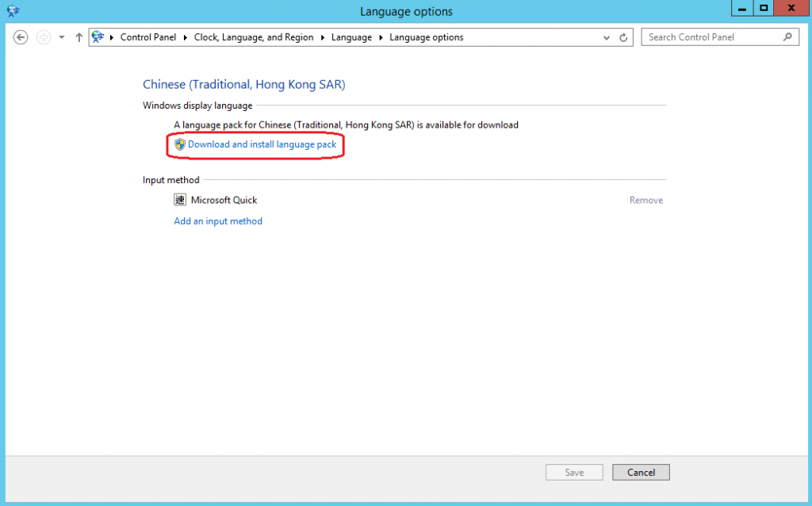Viewport: 812px width, 506px height.
Task: Click Add an input method link
Action: [x=218, y=221]
